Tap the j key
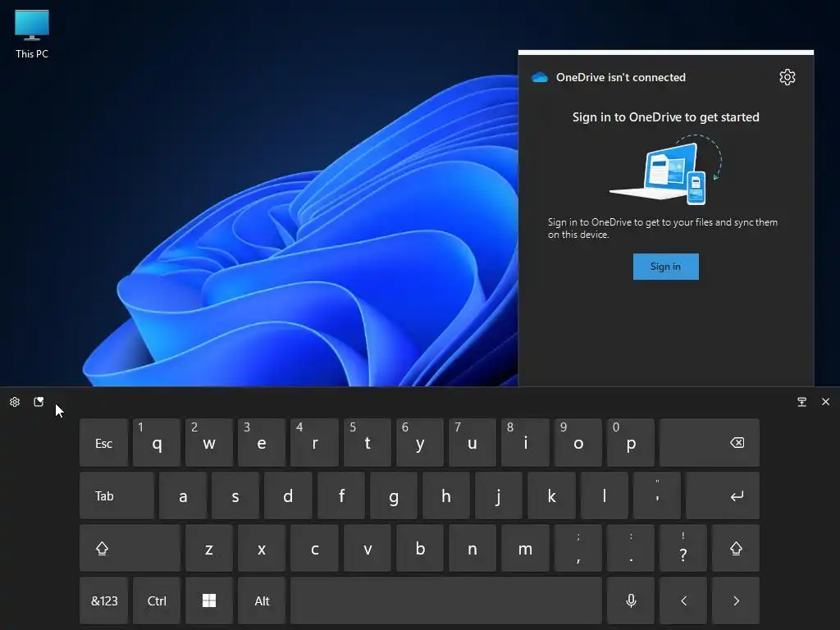Screen dimensions: 840x630 click(498, 495)
